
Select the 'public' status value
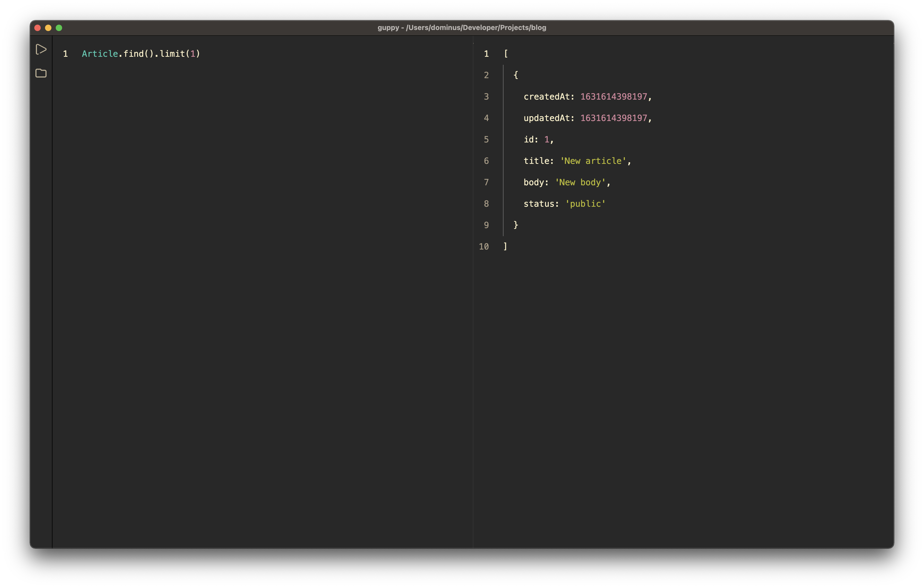point(585,204)
